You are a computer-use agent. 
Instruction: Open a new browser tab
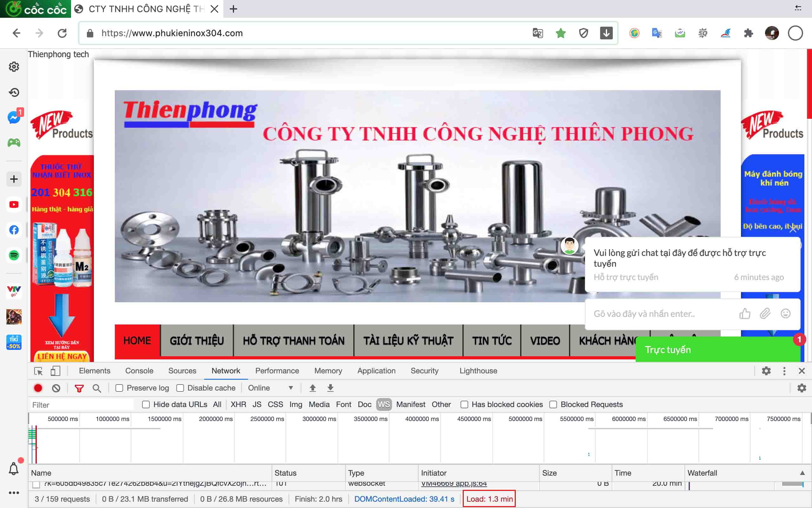pyautogui.click(x=233, y=9)
